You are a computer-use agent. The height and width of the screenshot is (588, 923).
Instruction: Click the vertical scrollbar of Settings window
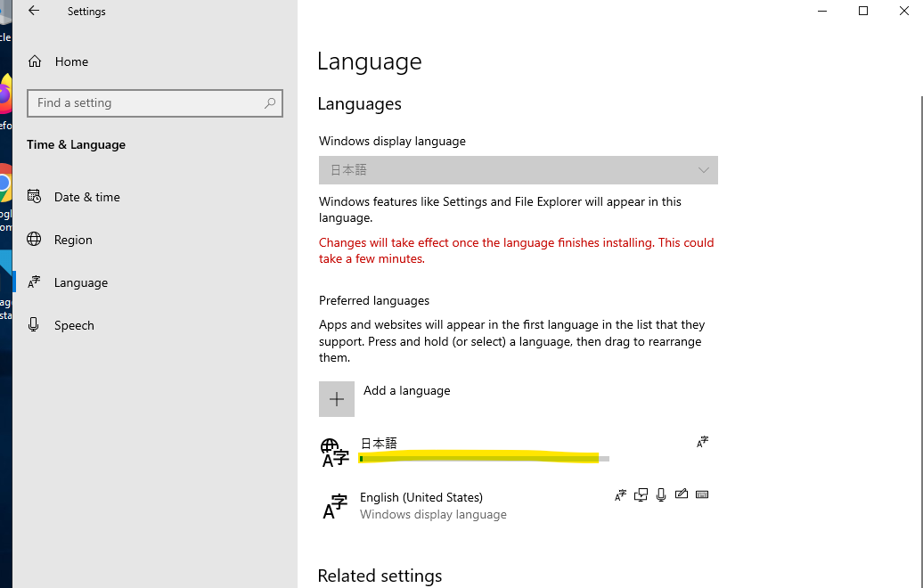pos(920,341)
